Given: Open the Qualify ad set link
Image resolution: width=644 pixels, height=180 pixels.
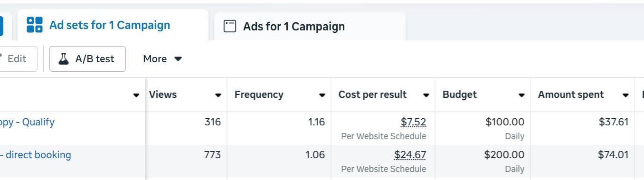Looking at the screenshot, I should tap(27, 122).
